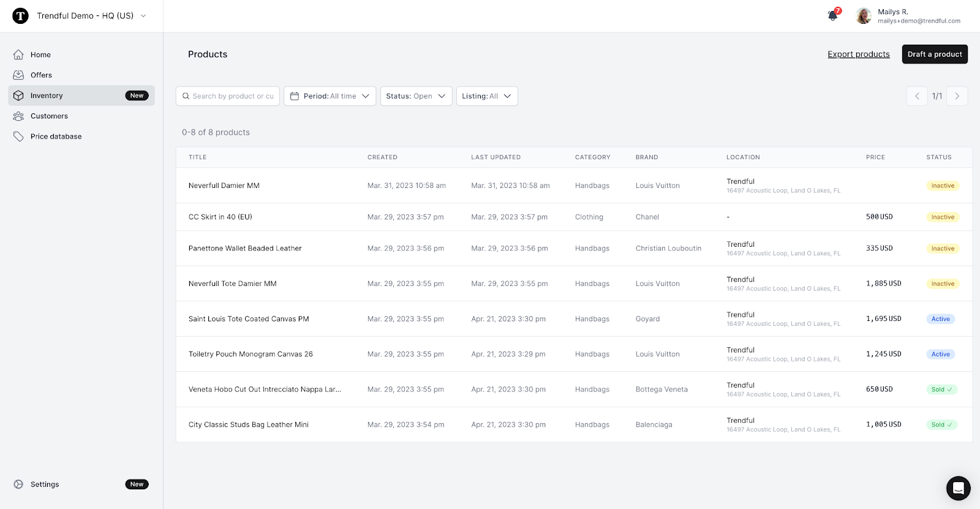This screenshot has width=980, height=509.
Task: Click the TITLE column header
Action: pyautogui.click(x=198, y=157)
